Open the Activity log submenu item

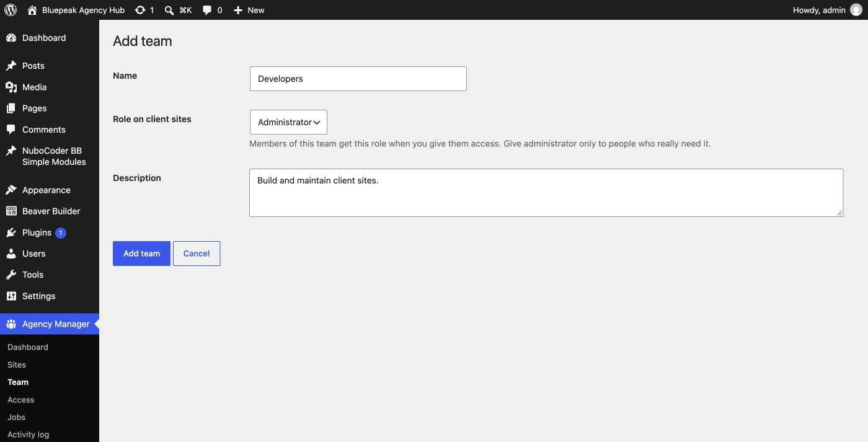point(28,435)
